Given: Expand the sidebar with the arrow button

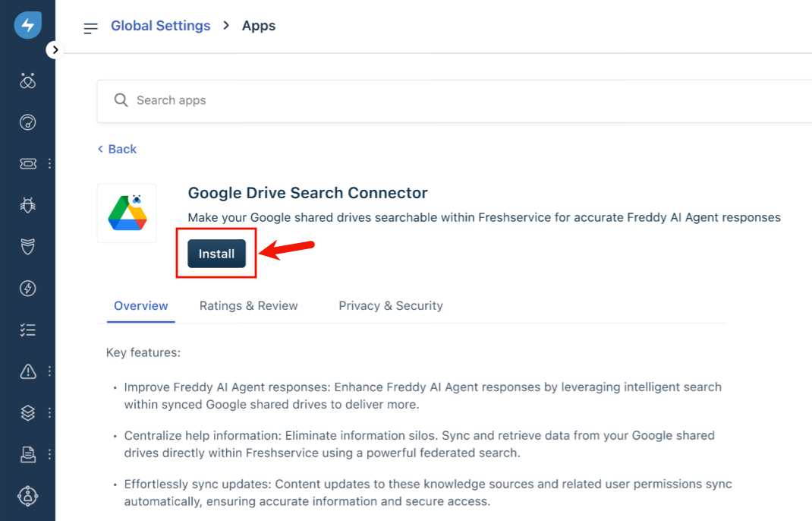Looking at the screenshot, I should [55, 50].
